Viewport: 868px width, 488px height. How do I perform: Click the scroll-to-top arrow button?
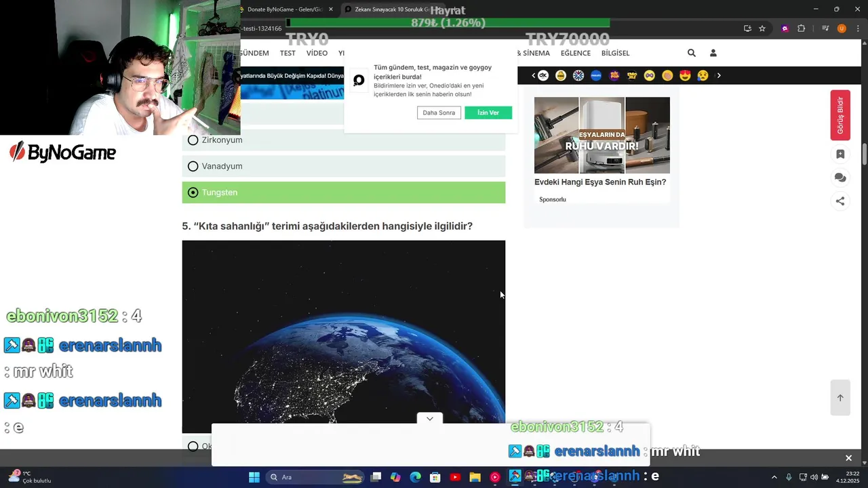[840, 398]
